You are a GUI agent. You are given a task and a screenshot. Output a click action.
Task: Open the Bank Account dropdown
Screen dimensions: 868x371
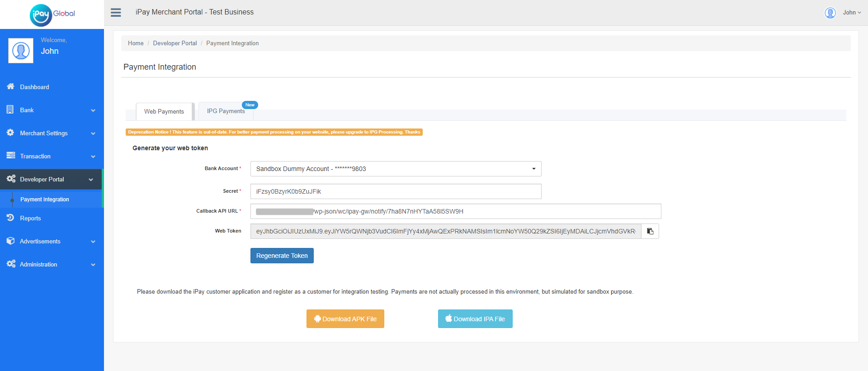(396, 169)
